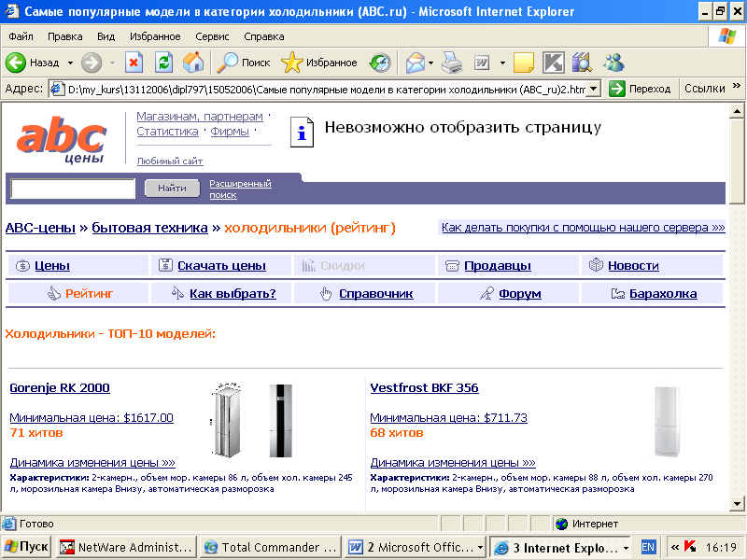Click the site search text field

(73, 189)
